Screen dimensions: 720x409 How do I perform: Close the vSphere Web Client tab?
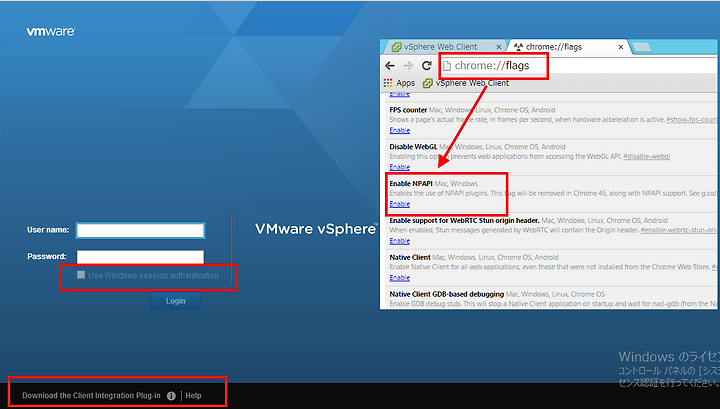pyautogui.click(x=499, y=47)
